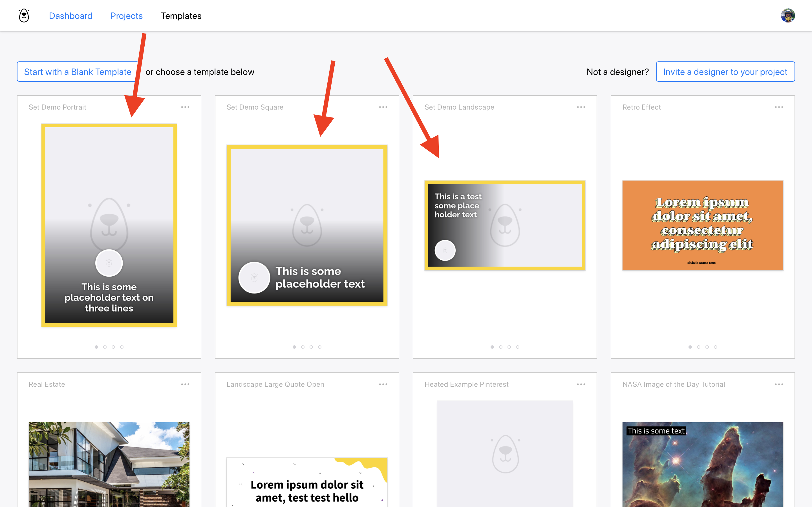Viewport: 812px width, 507px height.
Task: Open options menu for Set Demo Portrait
Action: tap(185, 107)
